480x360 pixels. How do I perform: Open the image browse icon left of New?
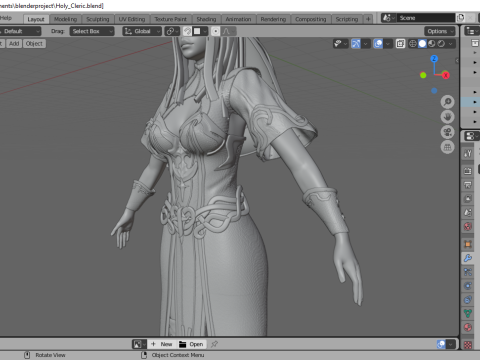pos(139,344)
